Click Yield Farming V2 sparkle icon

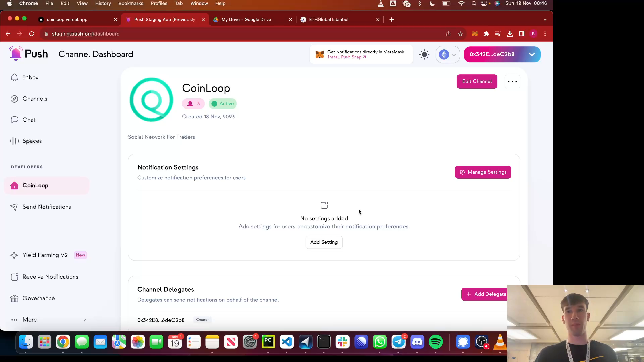pos(14,255)
